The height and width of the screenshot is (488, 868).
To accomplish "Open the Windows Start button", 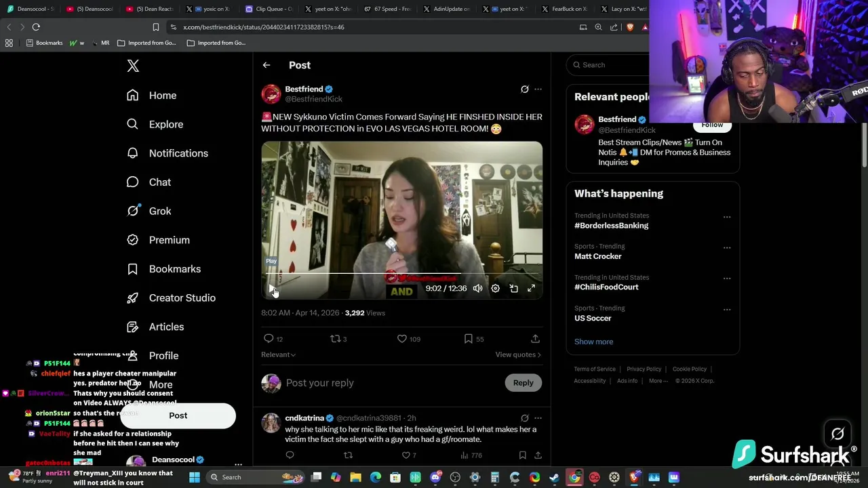I will tap(194, 477).
